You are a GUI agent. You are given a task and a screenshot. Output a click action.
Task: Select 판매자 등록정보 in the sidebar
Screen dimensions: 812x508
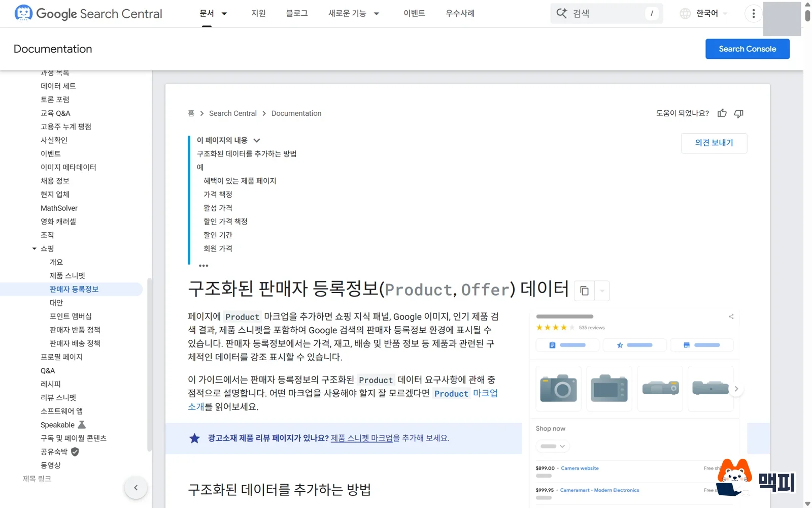(74, 289)
